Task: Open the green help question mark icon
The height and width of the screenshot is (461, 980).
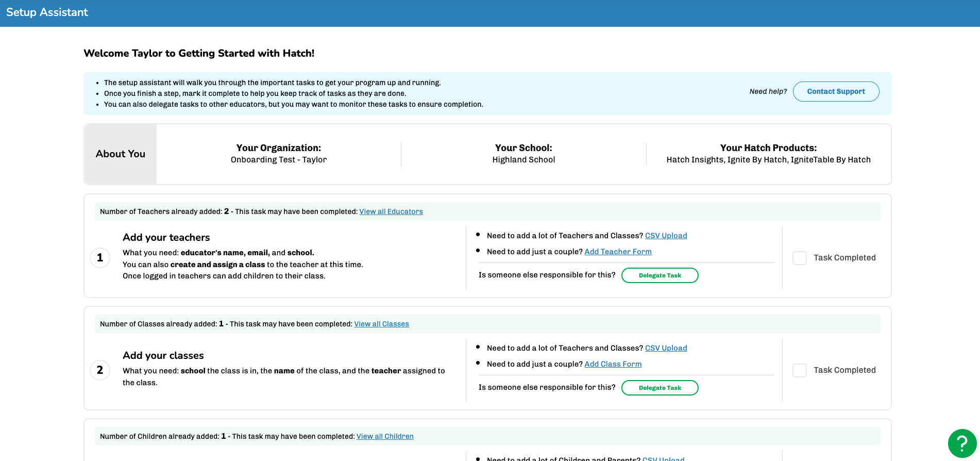Action: click(x=962, y=443)
